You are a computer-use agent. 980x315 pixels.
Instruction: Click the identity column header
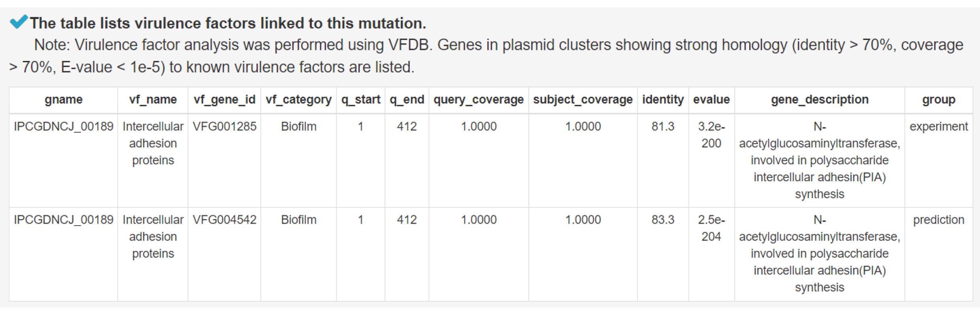point(663,100)
